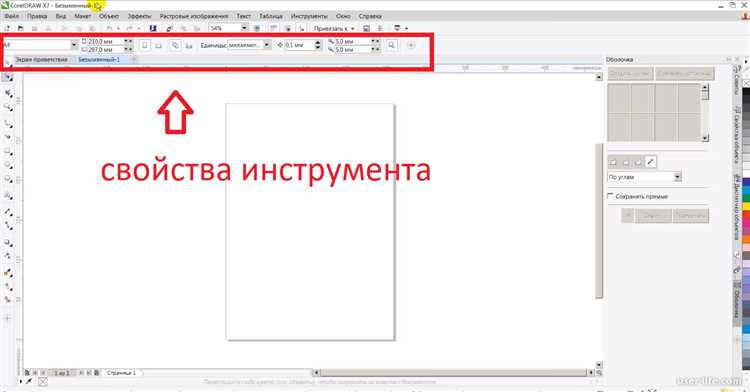This screenshot has height=392, width=750.
Task: Select the Rectangle tool
Action: click(x=8, y=151)
